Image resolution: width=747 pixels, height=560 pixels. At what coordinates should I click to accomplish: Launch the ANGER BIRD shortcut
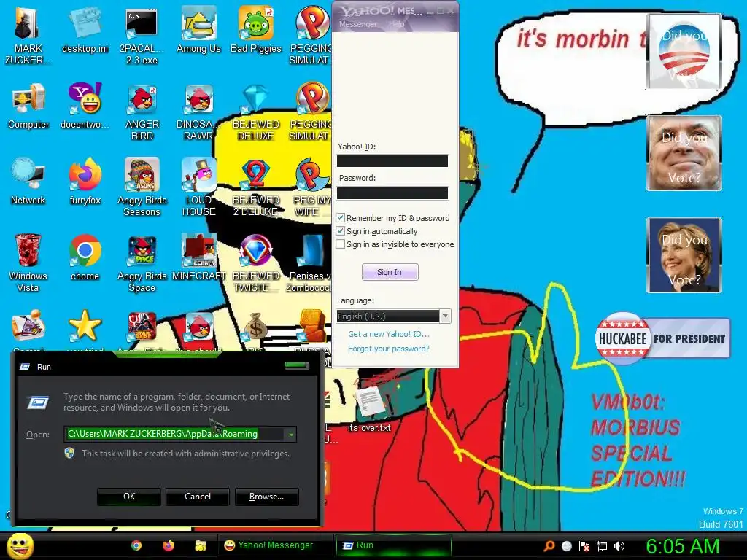click(142, 112)
